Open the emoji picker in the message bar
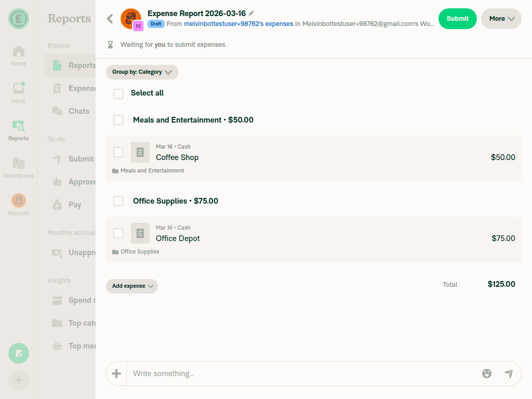Screen dimensions: 532x399 point(487,374)
